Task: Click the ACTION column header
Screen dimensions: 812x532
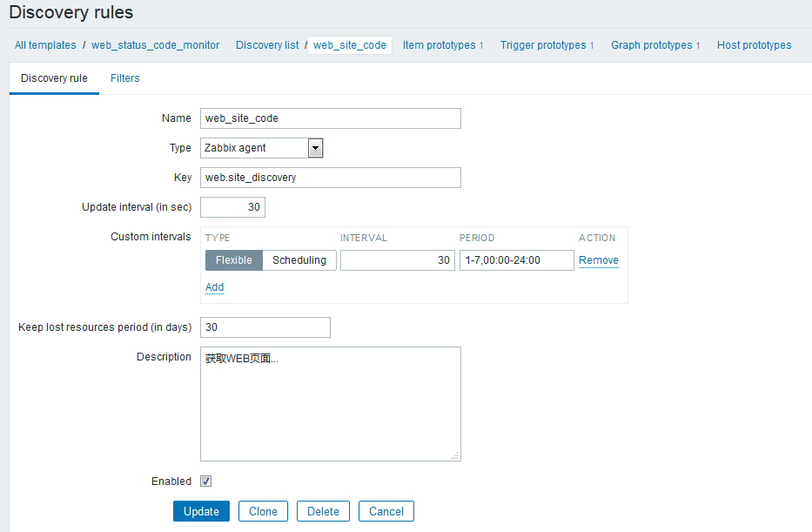Action: pyautogui.click(x=597, y=238)
